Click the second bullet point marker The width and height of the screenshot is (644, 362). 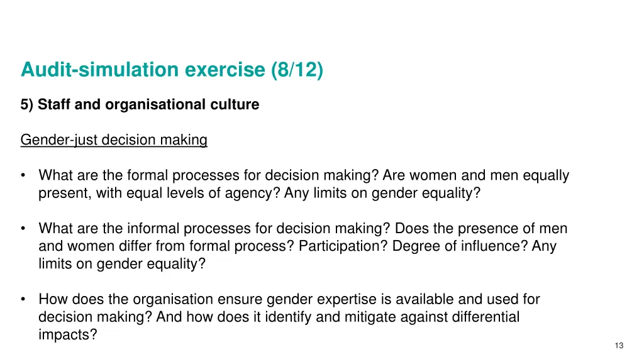[24, 228]
